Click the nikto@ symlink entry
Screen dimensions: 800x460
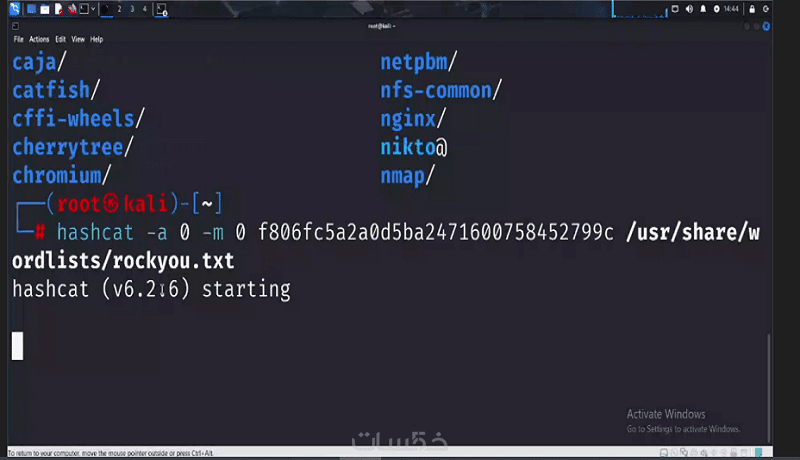click(414, 147)
